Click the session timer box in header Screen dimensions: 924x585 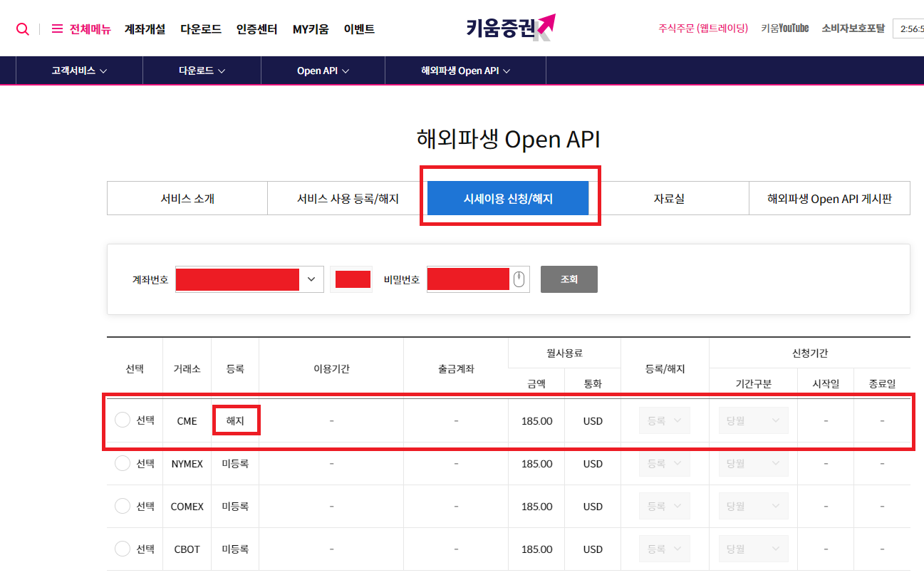click(x=908, y=29)
